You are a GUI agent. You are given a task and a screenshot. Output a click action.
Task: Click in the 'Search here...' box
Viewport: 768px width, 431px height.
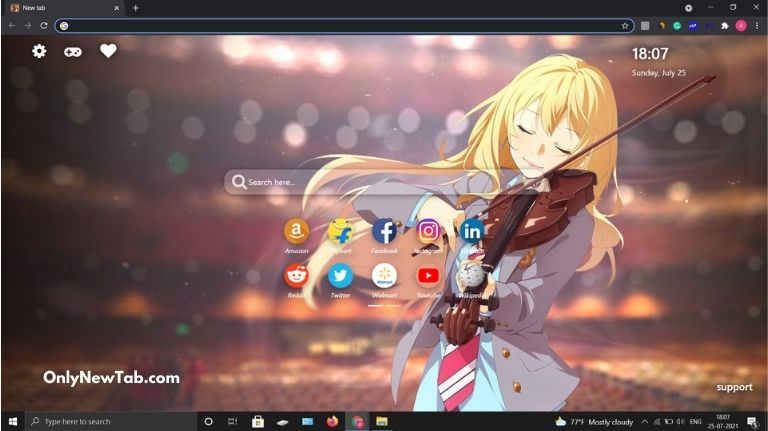click(x=382, y=182)
